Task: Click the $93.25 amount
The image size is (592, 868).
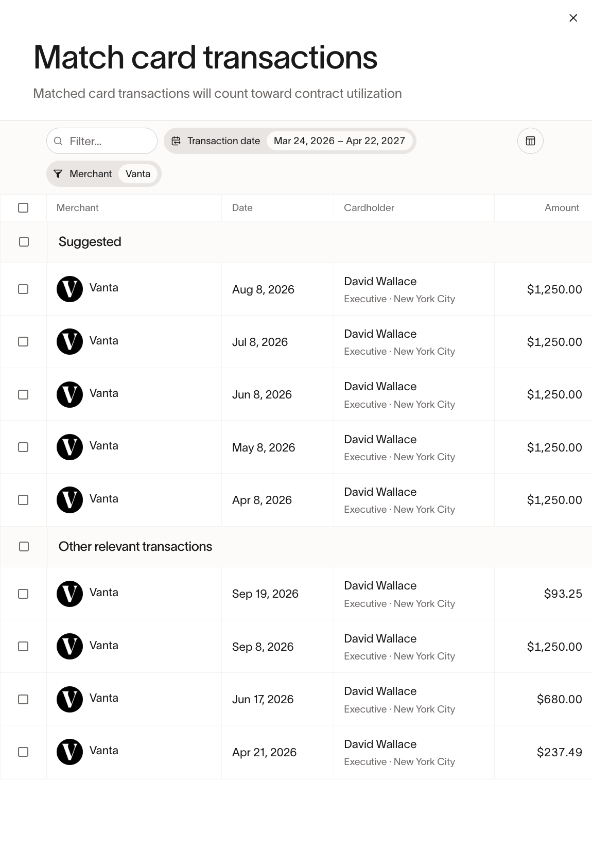Action: click(x=563, y=594)
